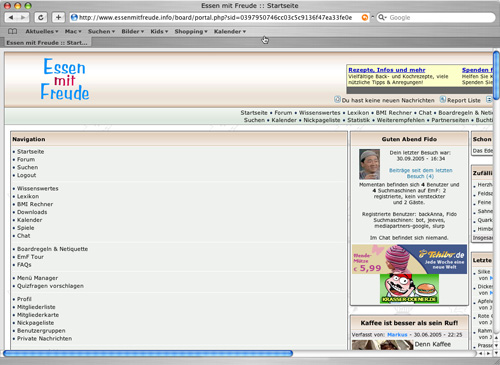Click the browser back arrow button
The image size is (500, 365).
pos(11,17)
